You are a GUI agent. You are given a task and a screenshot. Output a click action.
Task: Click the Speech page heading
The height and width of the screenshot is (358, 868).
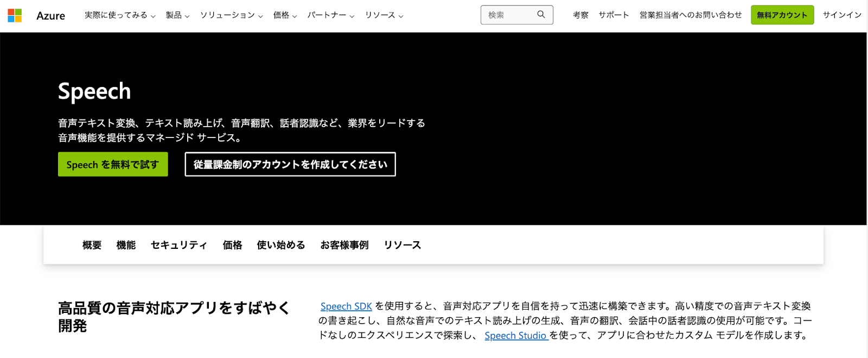pyautogui.click(x=94, y=91)
